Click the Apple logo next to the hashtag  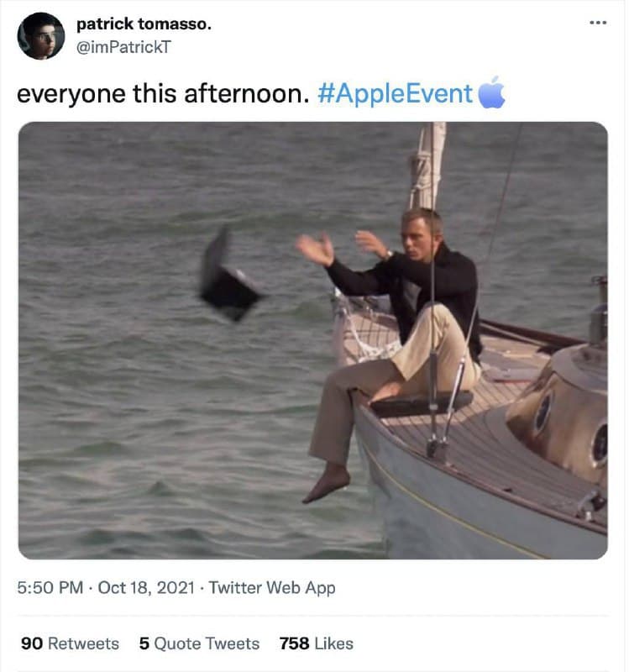pyautogui.click(x=491, y=93)
